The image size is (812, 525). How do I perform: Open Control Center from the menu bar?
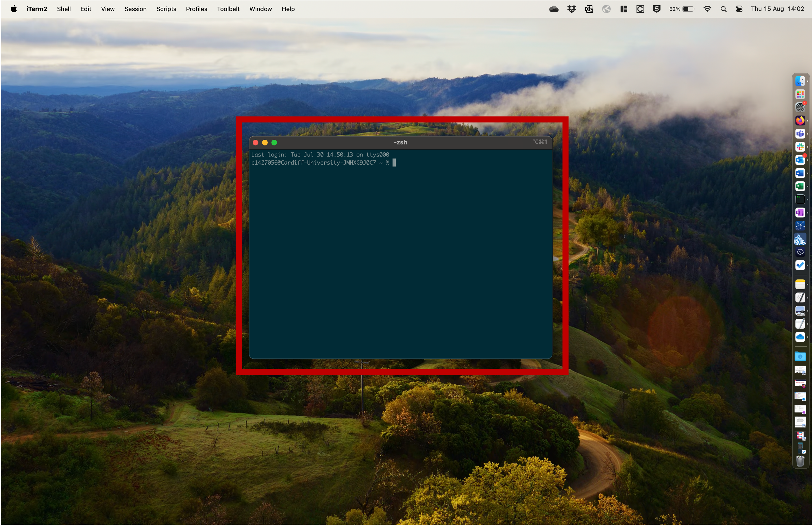739,9
